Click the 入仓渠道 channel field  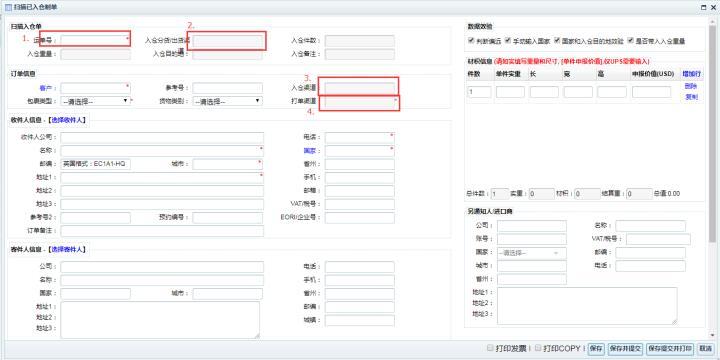[360, 87]
